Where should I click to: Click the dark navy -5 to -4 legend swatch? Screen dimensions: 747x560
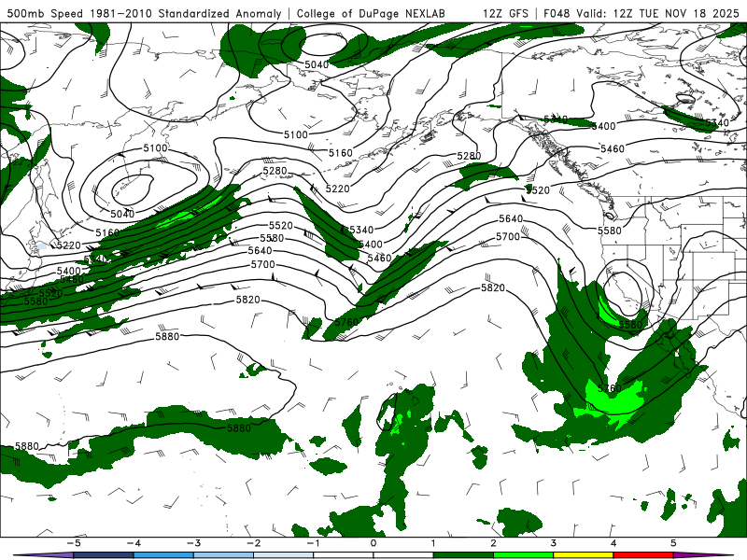(x=104, y=555)
